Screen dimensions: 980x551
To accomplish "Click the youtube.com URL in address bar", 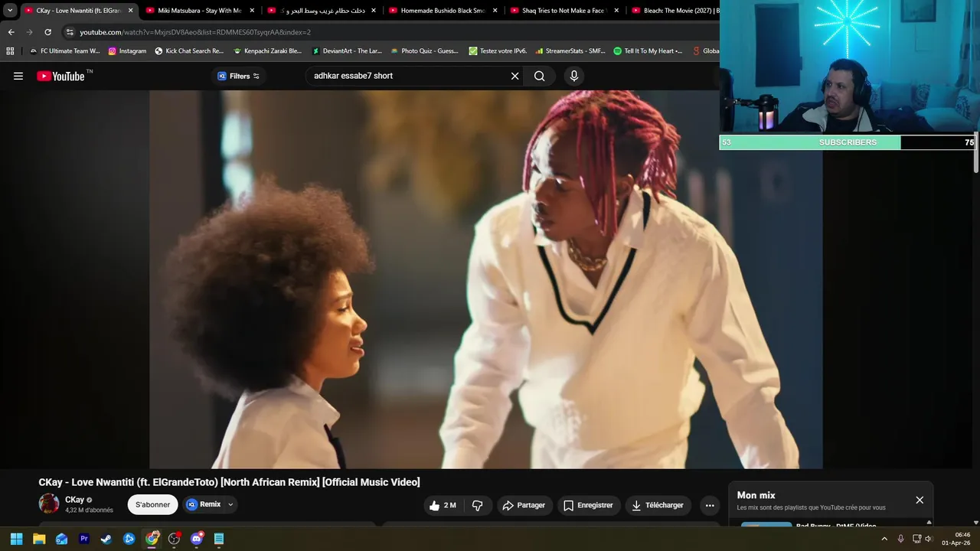I will 195,32.
